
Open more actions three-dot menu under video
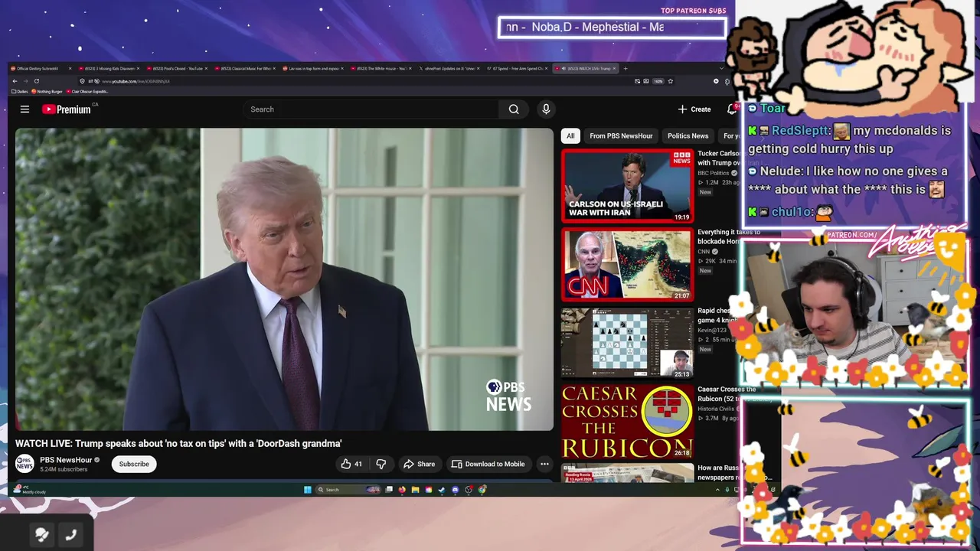point(544,464)
